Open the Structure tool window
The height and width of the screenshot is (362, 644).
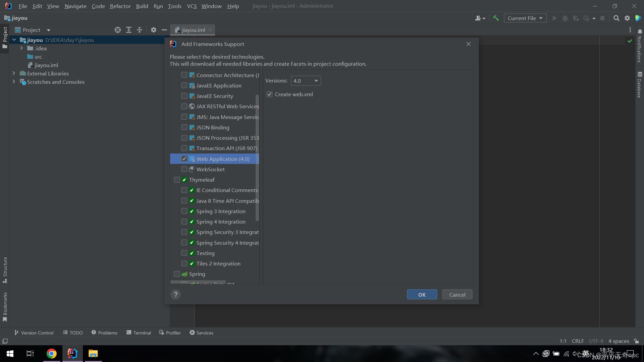[5, 270]
